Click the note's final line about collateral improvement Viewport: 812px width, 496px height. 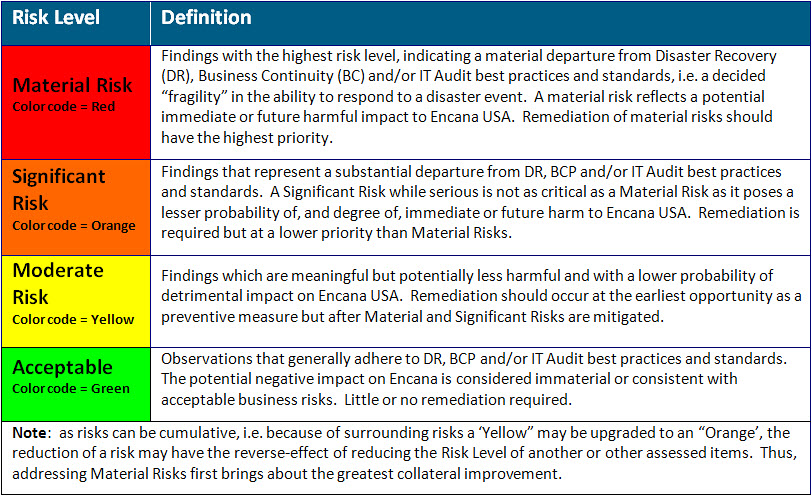click(x=287, y=474)
